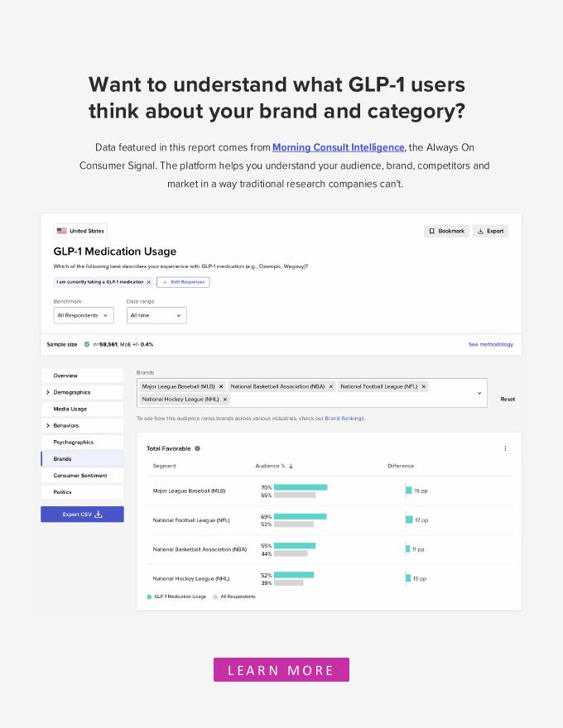Open the three-dot chart options menu
Screen dimensions: 563x728
point(505,448)
